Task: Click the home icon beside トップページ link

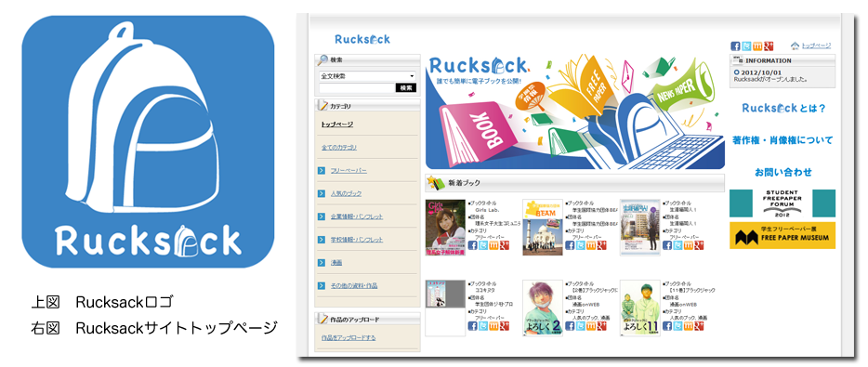Action: point(796,46)
